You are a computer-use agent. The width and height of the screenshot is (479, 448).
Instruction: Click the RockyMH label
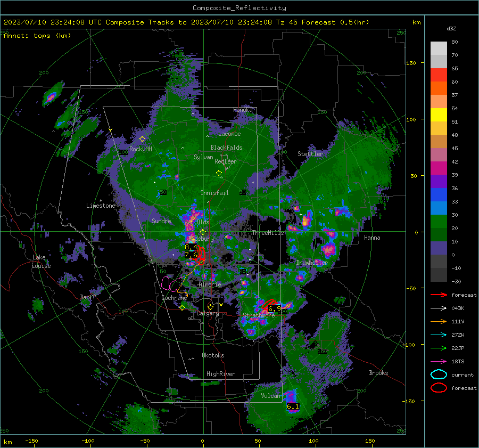(x=141, y=149)
